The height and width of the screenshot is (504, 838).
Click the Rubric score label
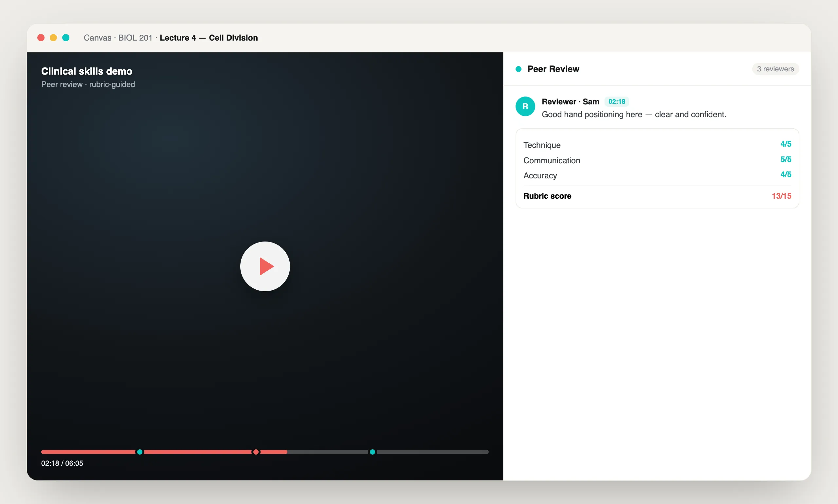[x=547, y=196]
